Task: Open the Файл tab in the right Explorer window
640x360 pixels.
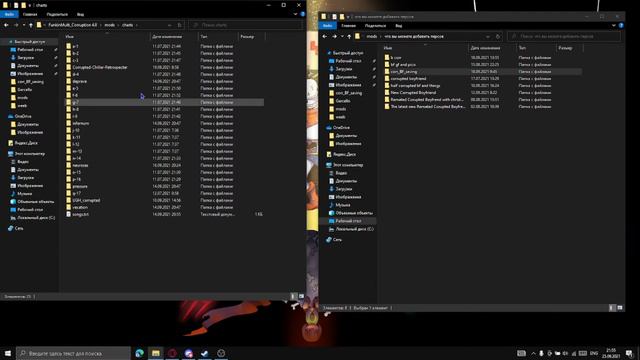Action: tap(327, 26)
